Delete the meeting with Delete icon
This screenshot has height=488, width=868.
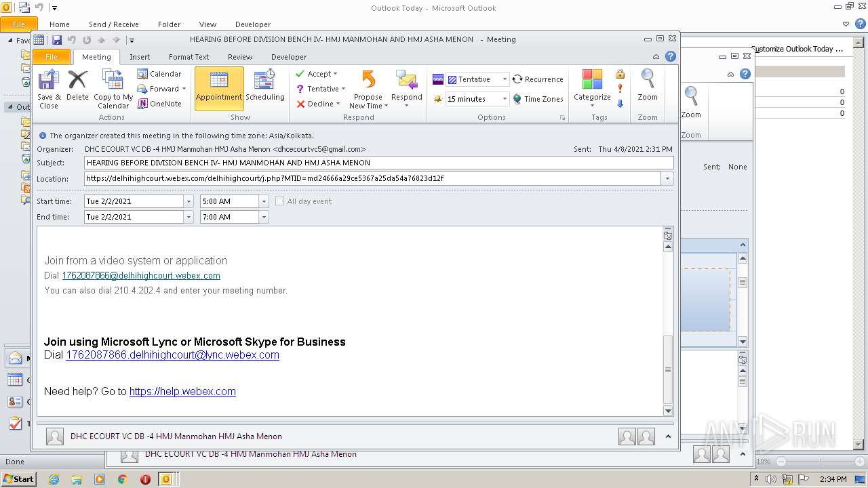tap(77, 86)
